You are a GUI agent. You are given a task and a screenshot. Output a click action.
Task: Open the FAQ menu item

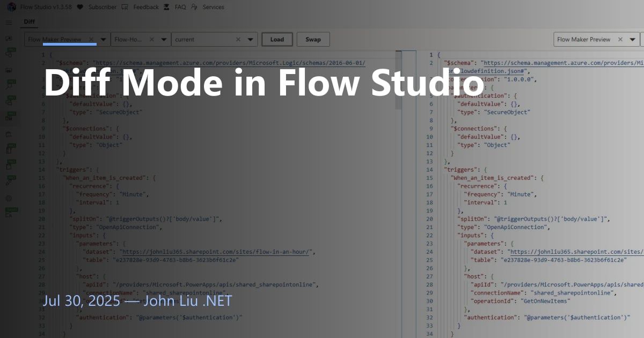[x=180, y=8]
